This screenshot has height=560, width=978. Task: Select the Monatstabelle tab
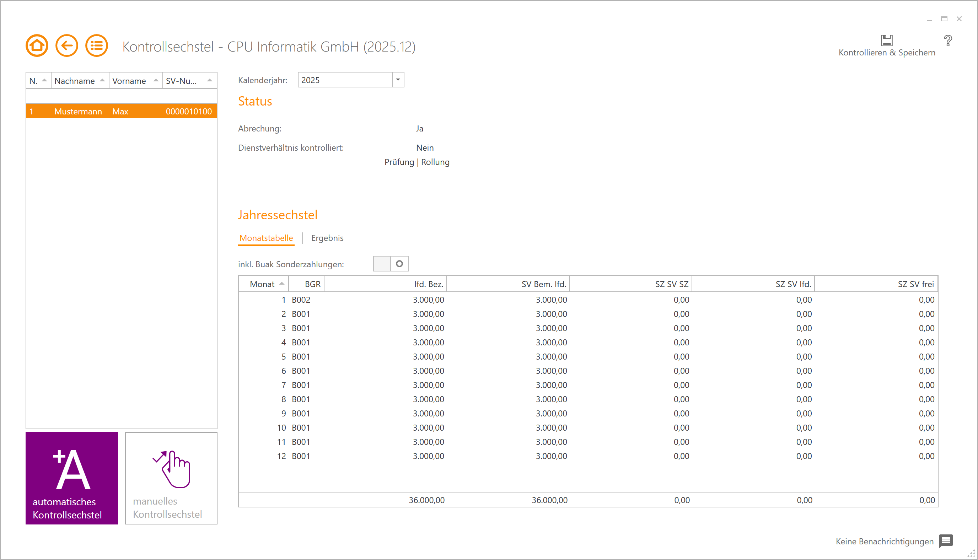[266, 238]
